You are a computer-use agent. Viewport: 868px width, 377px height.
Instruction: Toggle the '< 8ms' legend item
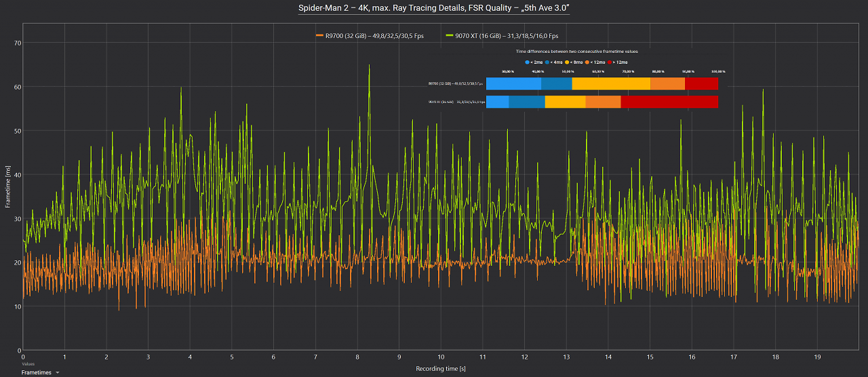point(574,62)
